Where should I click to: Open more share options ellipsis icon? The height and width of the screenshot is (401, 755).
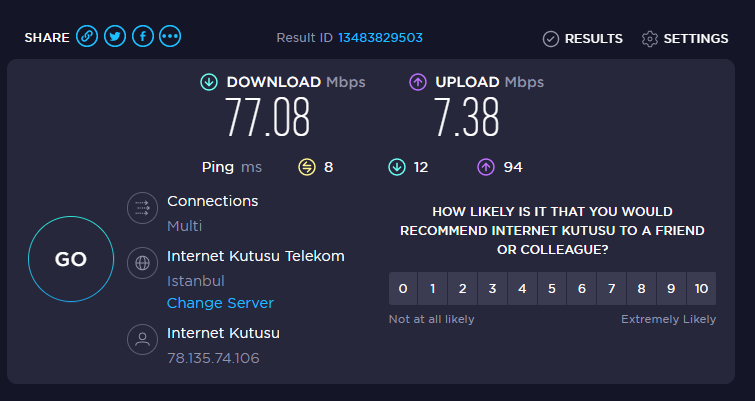pyautogui.click(x=170, y=37)
